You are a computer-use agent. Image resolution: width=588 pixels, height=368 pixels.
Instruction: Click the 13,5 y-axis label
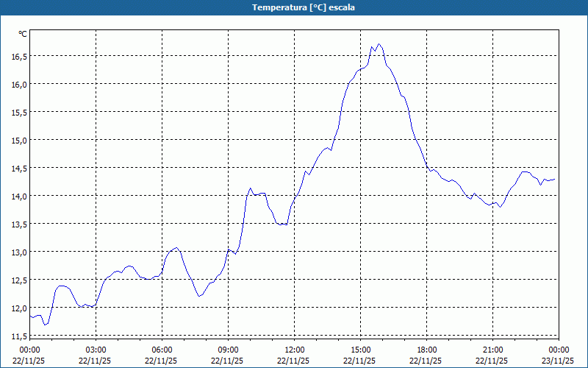point(19,224)
